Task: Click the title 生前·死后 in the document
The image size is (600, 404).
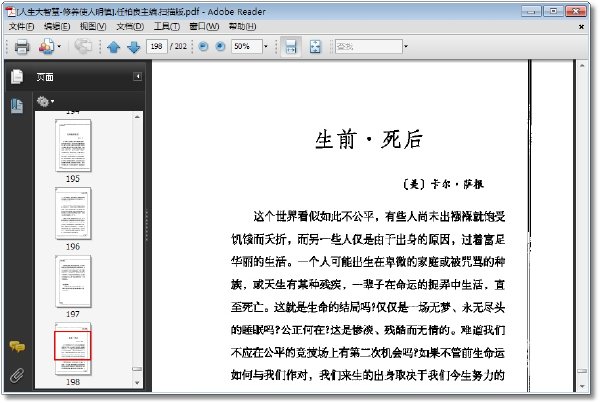Action: point(369,140)
